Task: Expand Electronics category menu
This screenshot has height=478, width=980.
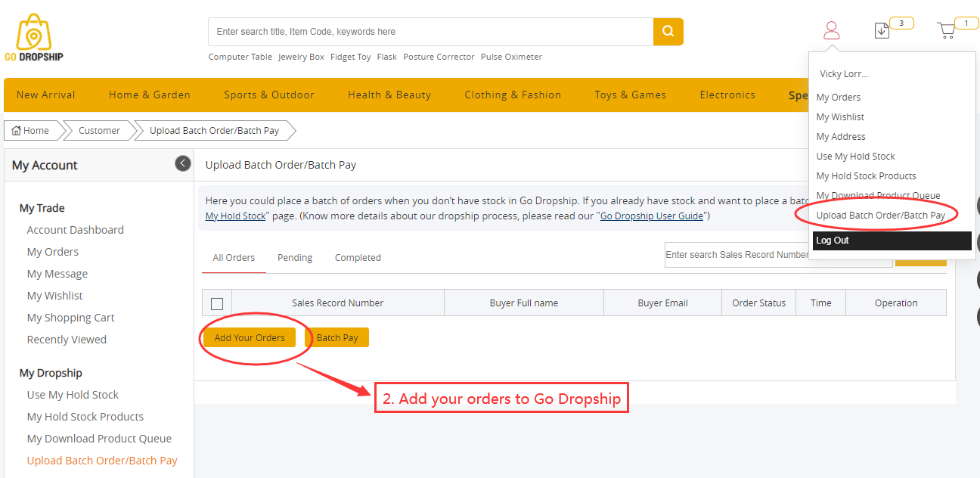Action: pyautogui.click(x=727, y=95)
